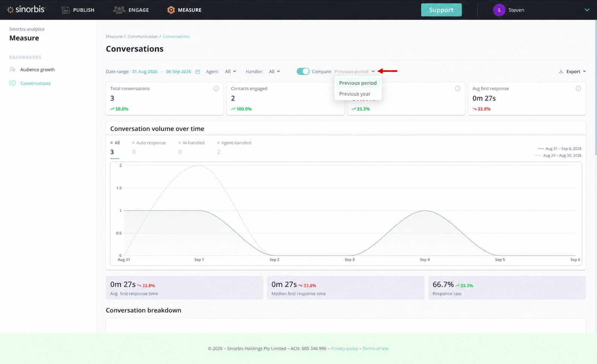
Task: Select the Auto response series tab
Action: point(149,147)
